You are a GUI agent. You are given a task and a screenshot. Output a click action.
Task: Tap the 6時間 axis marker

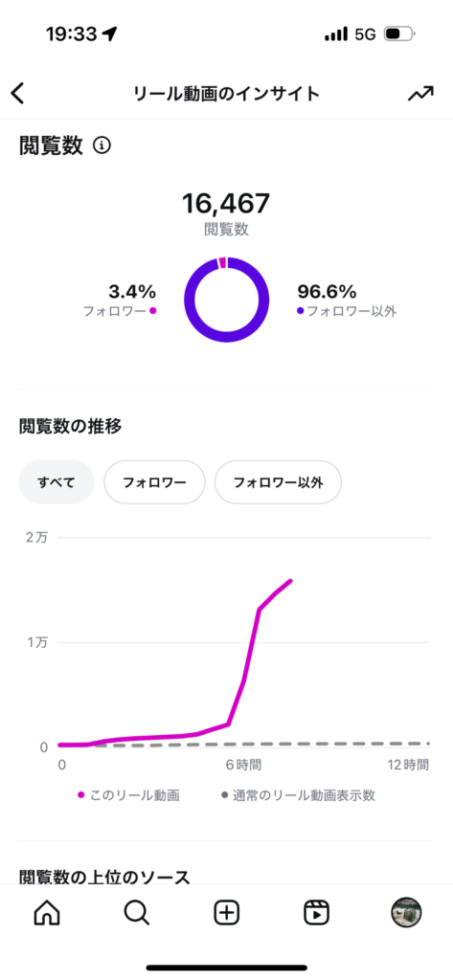tap(243, 764)
